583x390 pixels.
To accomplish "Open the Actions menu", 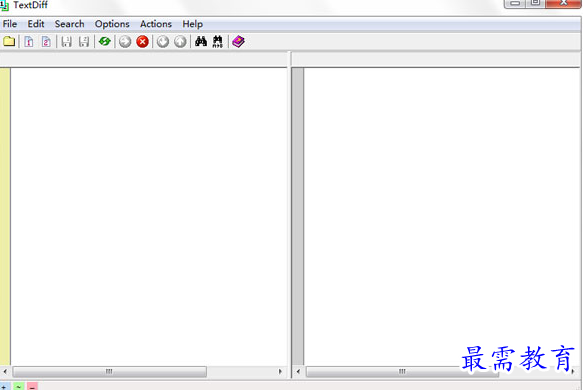I will pyautogui.click(x=156, y=24).
